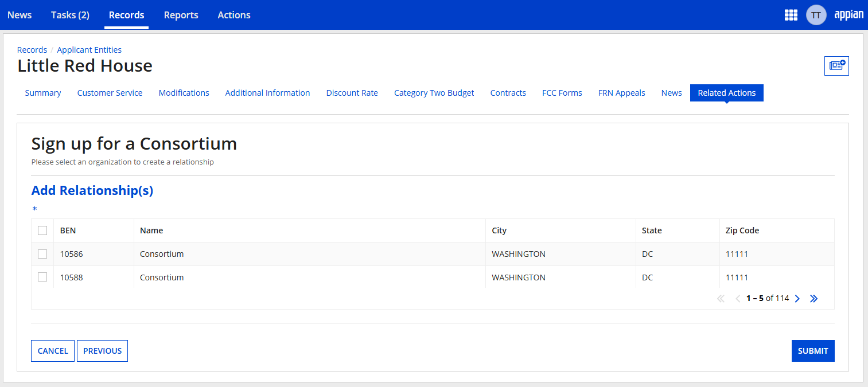Follow the Applicant Entities breadcrumb link
This screenshot has width=868, height=387.
click(89, 50)
